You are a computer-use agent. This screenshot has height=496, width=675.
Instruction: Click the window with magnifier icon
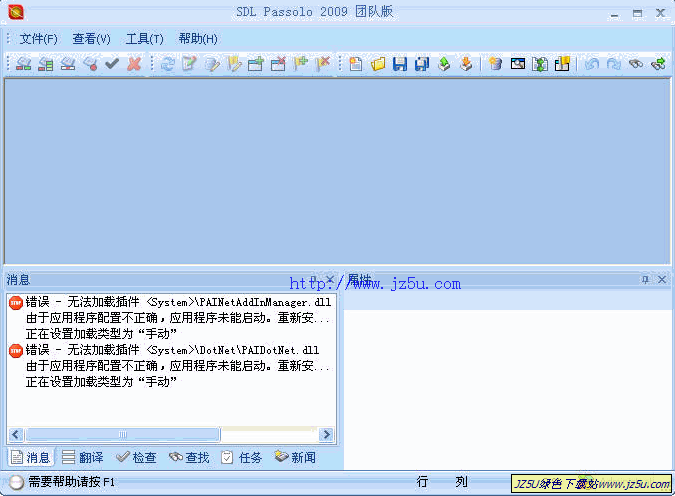pyautogui.click(x=518, y=64)
